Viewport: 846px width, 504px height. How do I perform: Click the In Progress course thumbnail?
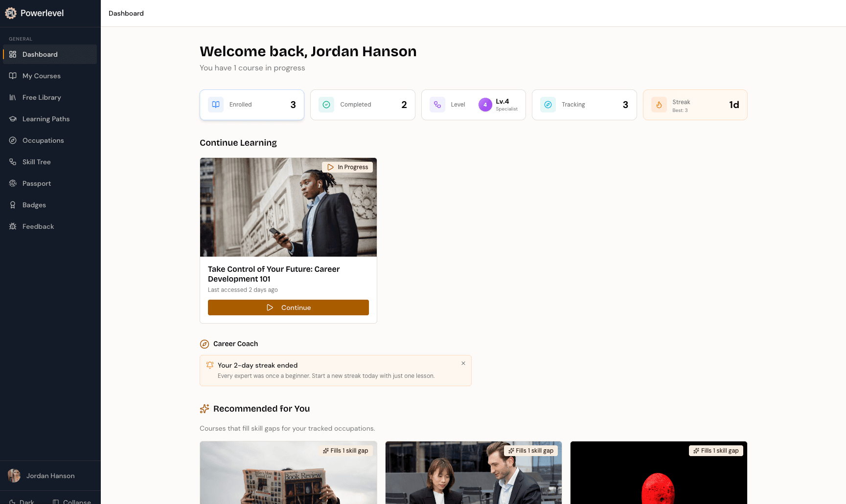point(288,207)
